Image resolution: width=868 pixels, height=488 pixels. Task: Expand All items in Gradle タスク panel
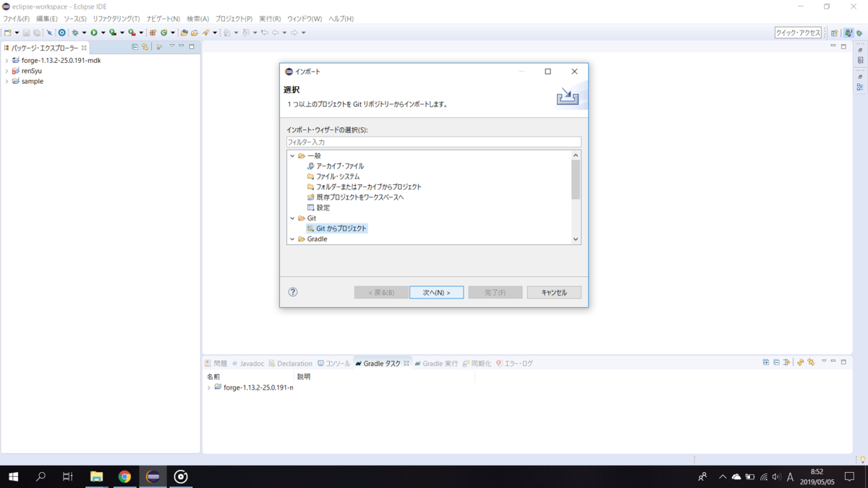(x=766, y=361)
